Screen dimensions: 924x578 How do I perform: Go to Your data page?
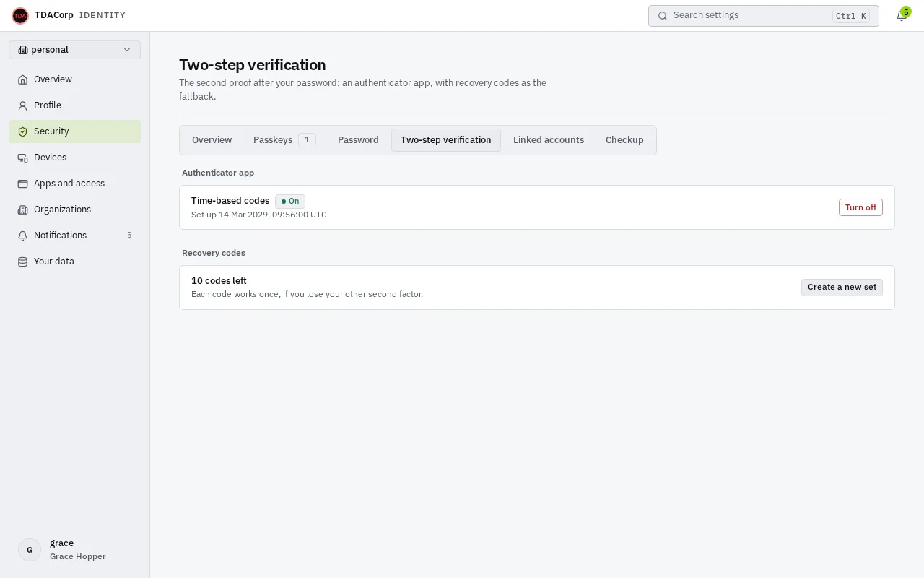[75, 262]
